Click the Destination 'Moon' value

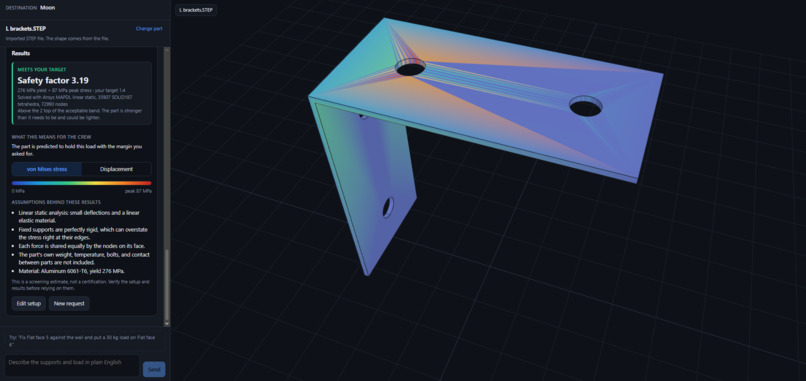(47, 8)
